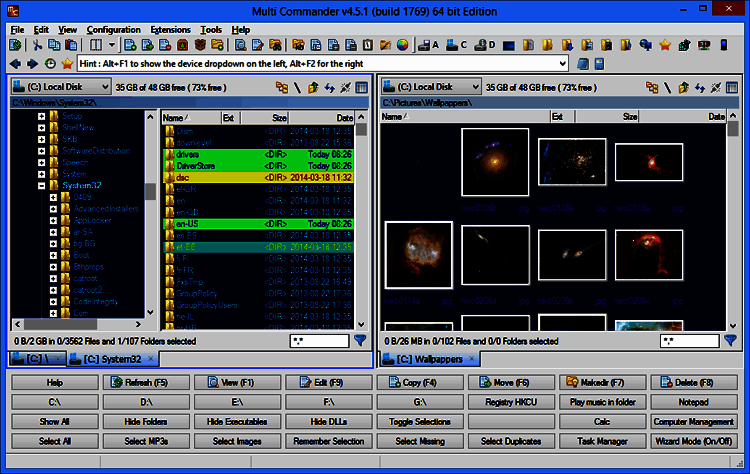Image resolution: width=750 pixels, height=474 pixels.
Task: Toggle folder tree icon in right panel header
Action: click(x=651, y=88)
